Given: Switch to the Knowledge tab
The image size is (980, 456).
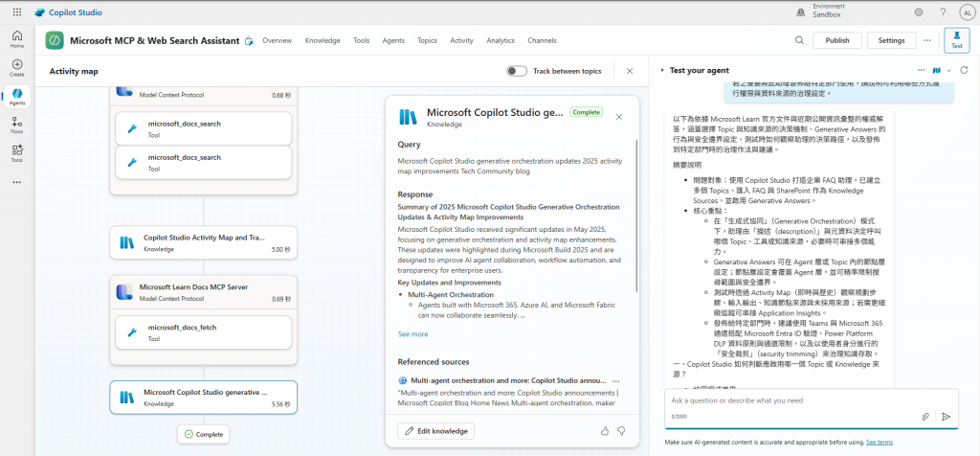Looking at the screenshot, I should (x=323, y=40).
